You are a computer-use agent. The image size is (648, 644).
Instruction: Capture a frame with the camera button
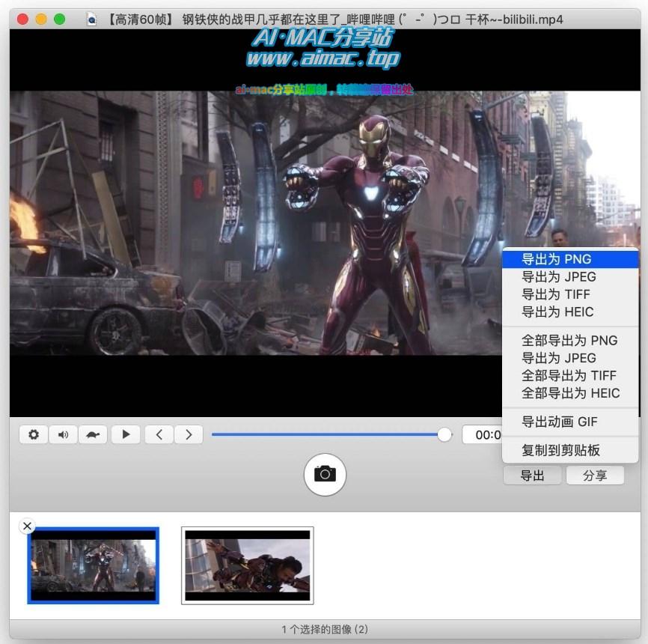pos(325,474)
